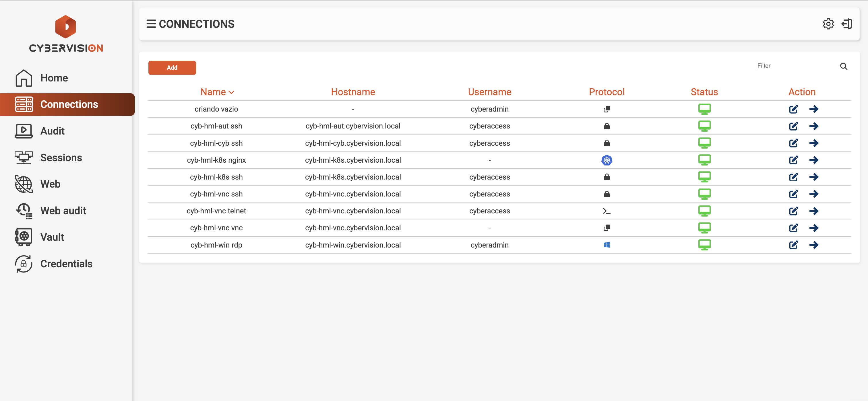Click the Kubernetes protocol icon

[x=607, y=160]
